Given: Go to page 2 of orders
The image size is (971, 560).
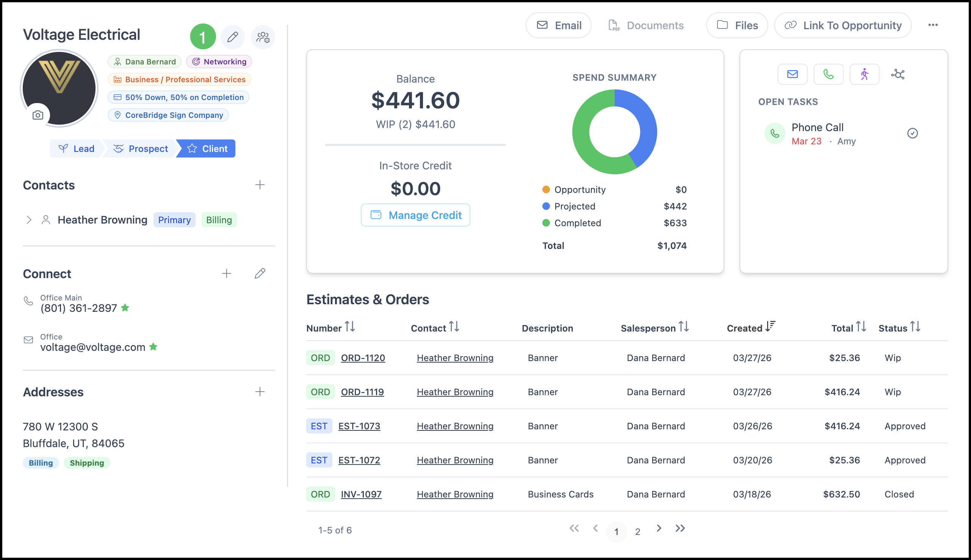Looking at the screenshot, I should tap(637, 531).
